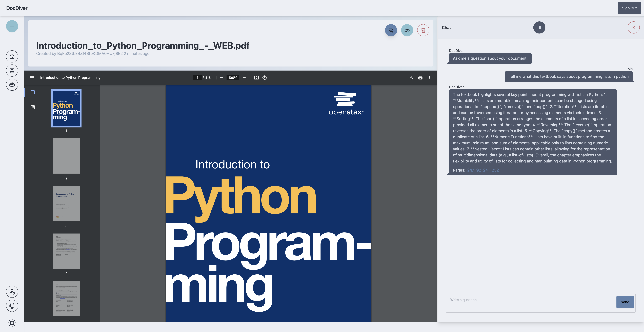The image size is (644, 332).
Task: Select page 3 thumbnail
Action: point(66,203)
